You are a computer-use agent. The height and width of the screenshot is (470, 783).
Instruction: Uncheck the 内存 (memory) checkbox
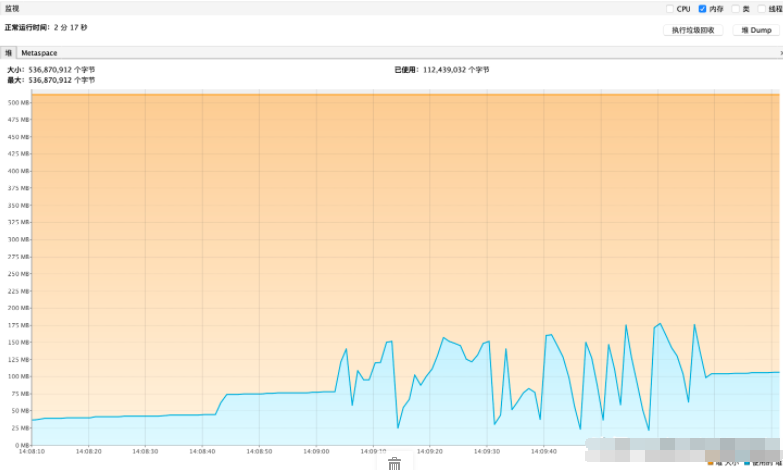pyautogui.click(x=702, y=9)
